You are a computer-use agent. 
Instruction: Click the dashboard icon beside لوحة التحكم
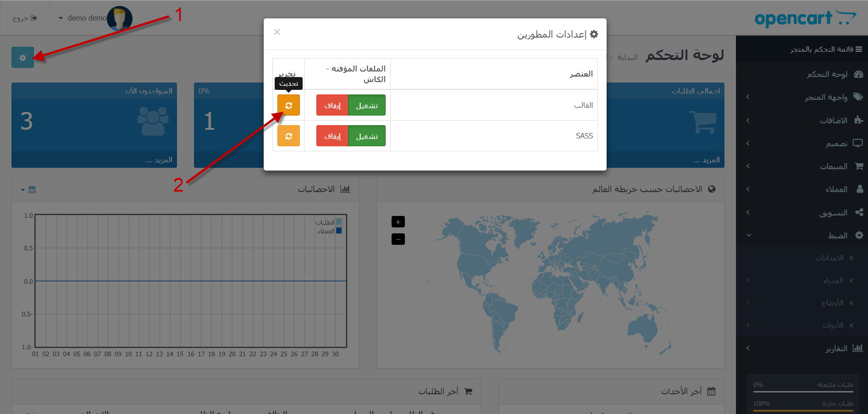859,74
